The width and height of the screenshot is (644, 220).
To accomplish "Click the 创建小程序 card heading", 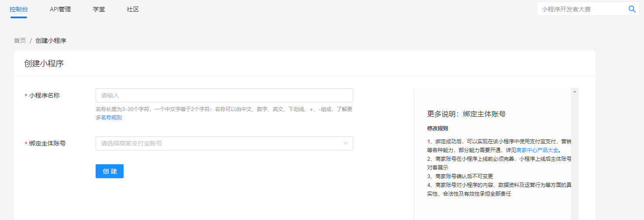I will click(44, 64).
